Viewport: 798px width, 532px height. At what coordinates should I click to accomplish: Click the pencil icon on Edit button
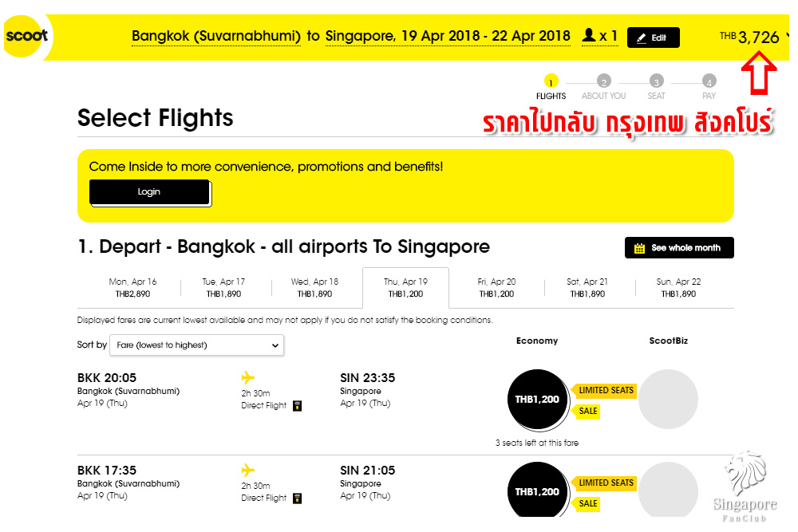pos(641,37)
